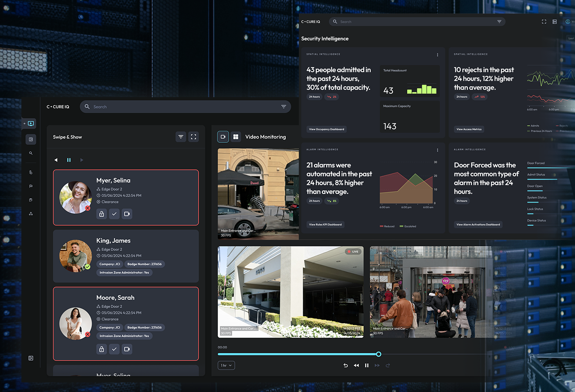Switch to single camera view toggle
Screen dimensions: 575x392
pos(223,137)
